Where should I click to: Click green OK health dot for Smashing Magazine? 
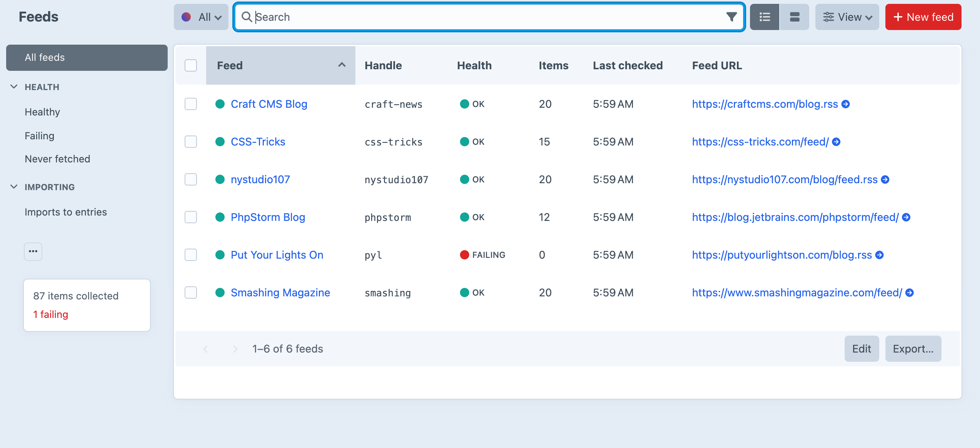click(465, 293)
